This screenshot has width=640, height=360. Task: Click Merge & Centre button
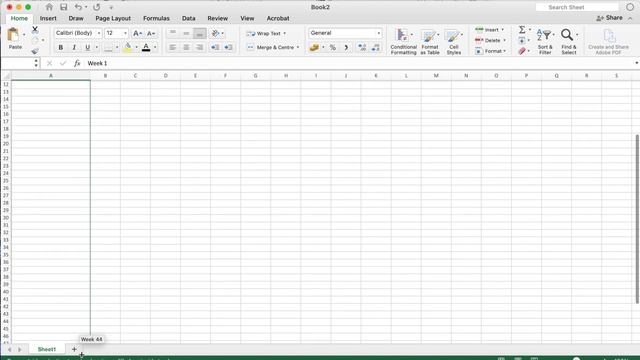pos(273,47)
